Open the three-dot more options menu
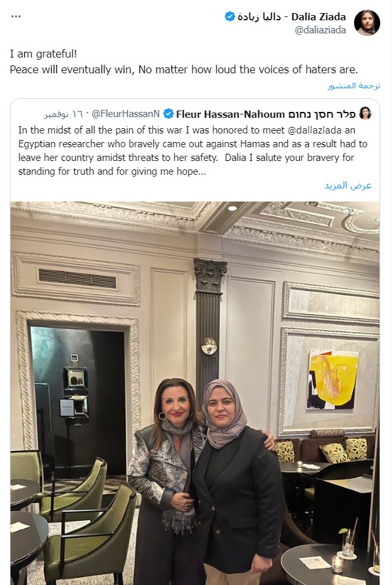The height and width of the screenshot is (585, 392). (x=16, y=16)
